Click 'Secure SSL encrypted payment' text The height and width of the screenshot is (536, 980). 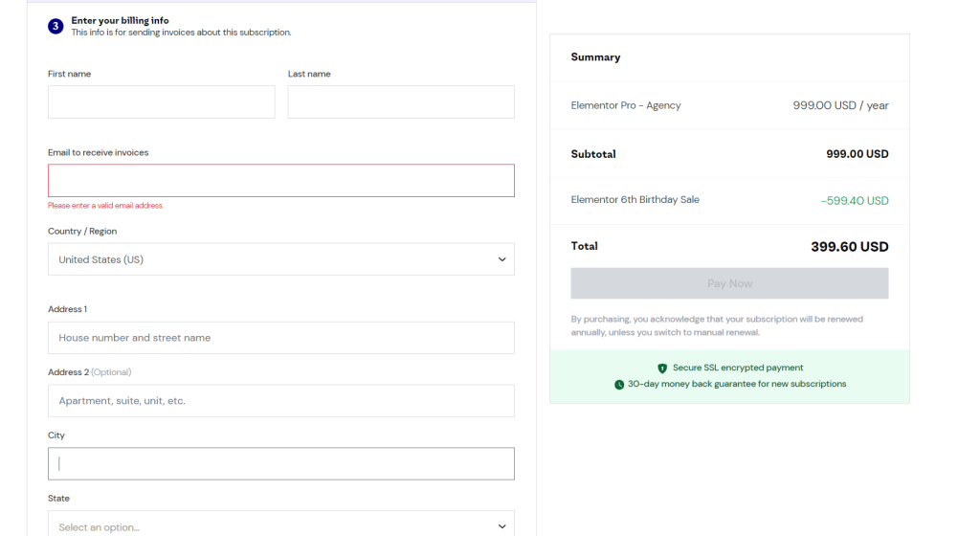(738, 368)
